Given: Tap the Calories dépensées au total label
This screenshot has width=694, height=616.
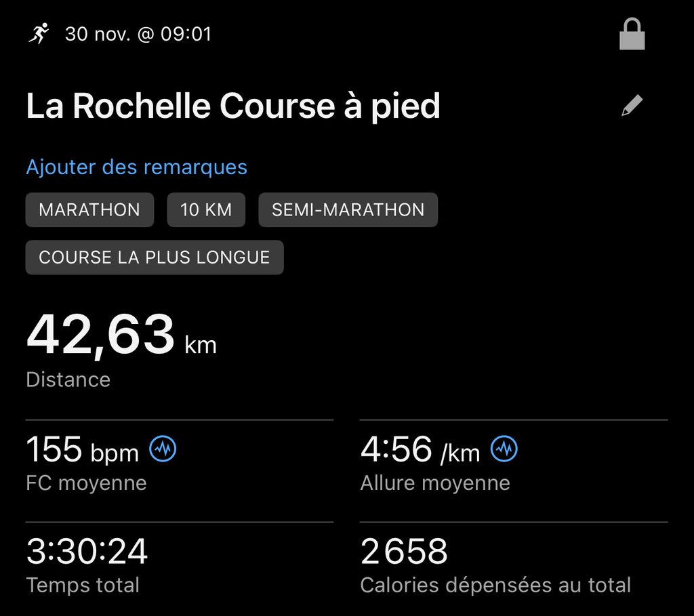Looking at the screenshot, I should pyautogui.click(x=495, y=585).
